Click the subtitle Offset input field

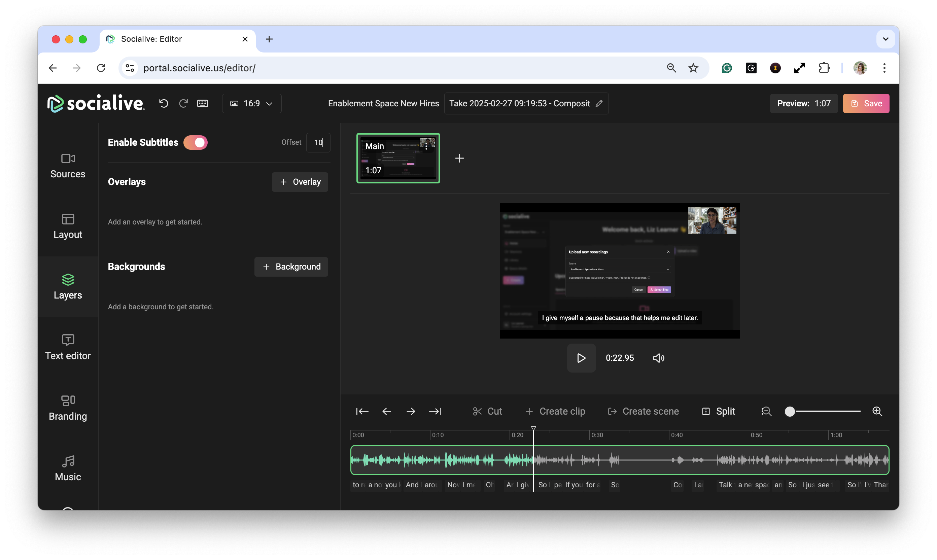point(318,143)
